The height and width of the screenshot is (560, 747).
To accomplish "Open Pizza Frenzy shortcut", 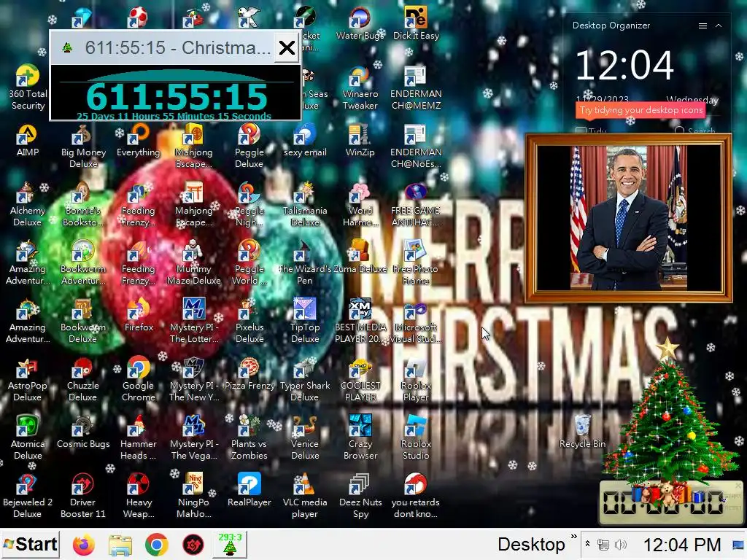I will 249,374.
